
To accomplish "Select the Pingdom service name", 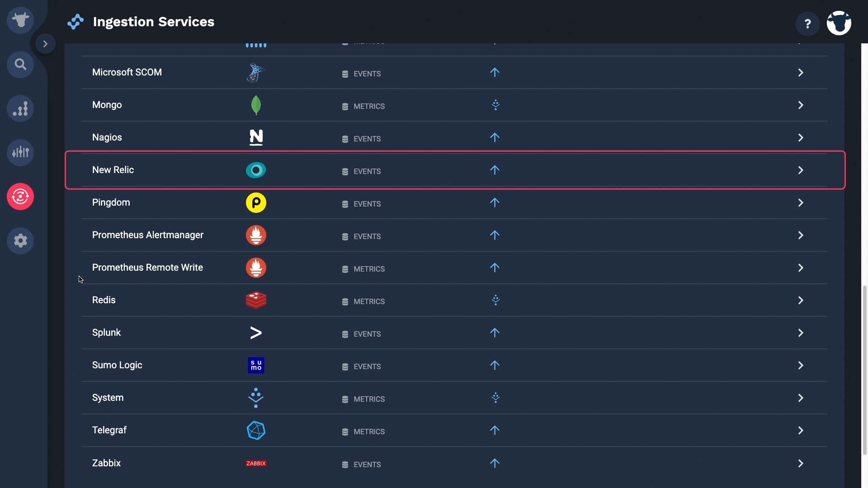I will (111, 202).
